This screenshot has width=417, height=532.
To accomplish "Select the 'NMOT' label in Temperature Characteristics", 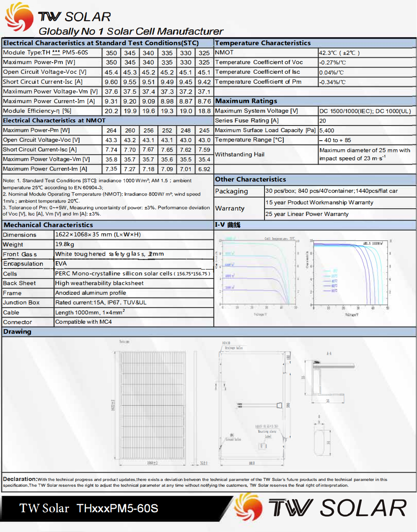I will (224, 53).
